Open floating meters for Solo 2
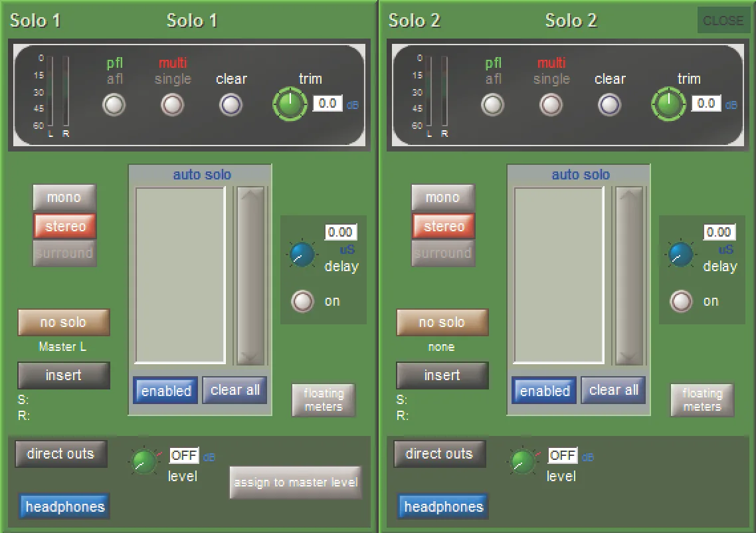756x533 pixels. coord(702,400)
